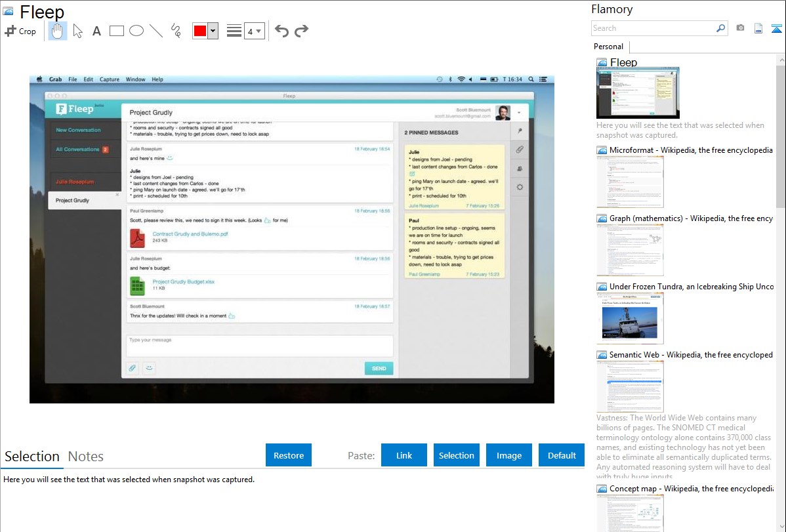Image resolution: width=786 pixels, height=532 pixels.
Task: Click settings gear icon in Fleep snapshot
Action: point(520,187)
